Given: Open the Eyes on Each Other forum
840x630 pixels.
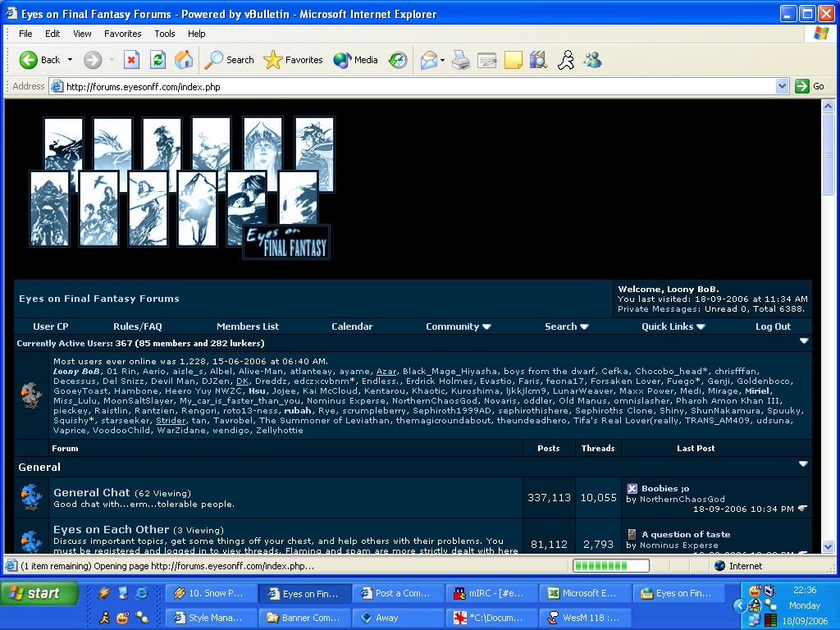Looking at the screenshot, I should [111, 529].
